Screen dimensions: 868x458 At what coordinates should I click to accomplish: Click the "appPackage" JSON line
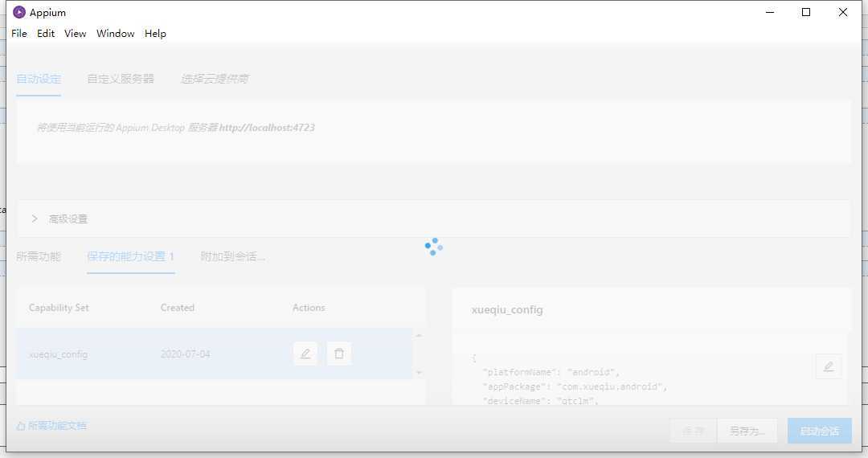575,386
